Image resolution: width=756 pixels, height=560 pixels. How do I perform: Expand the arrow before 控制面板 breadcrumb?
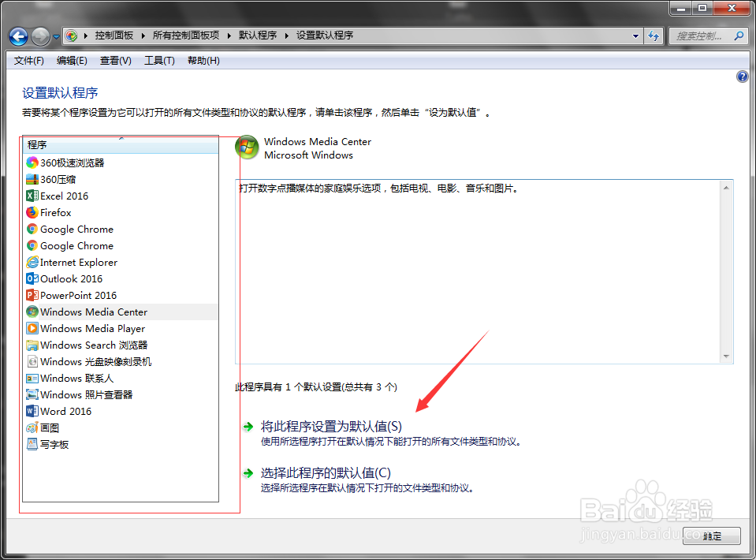coord(86,35)
